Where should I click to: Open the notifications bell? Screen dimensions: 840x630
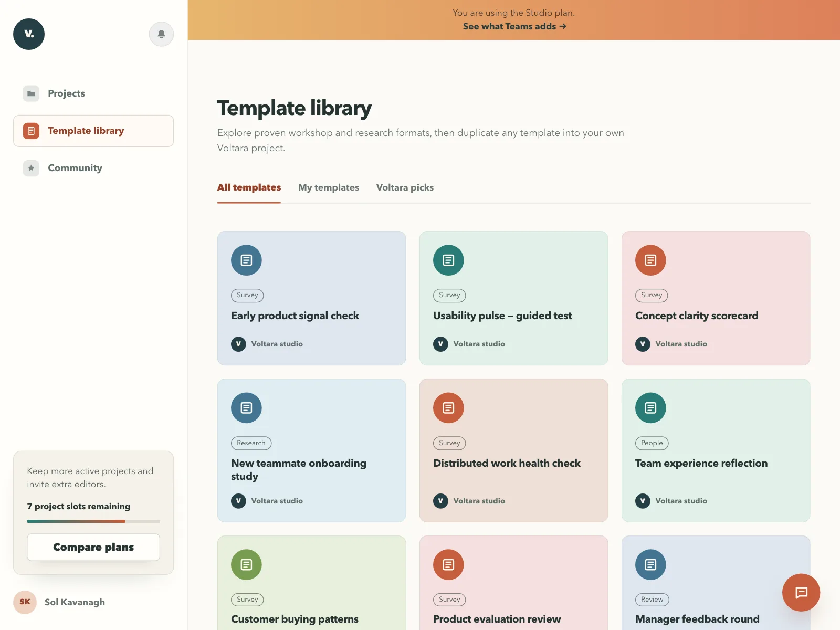pyautogui.click(x=161, y=34)
